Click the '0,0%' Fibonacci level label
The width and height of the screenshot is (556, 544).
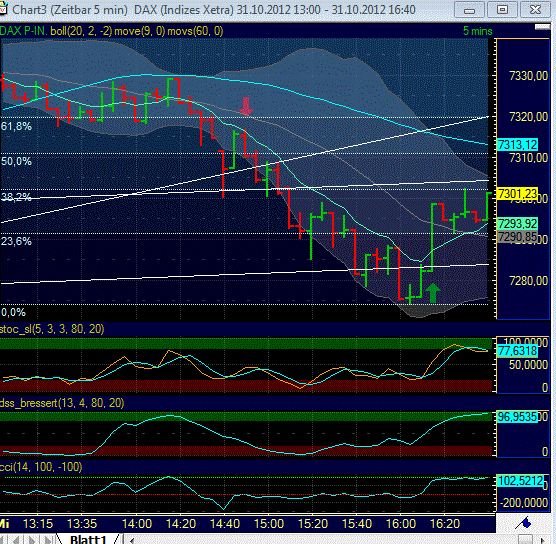(x=13, y=312)
